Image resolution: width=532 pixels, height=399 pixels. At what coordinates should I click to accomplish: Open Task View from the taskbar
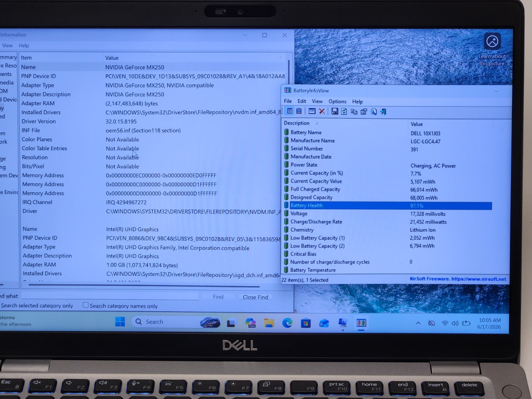tap(231, 323)
